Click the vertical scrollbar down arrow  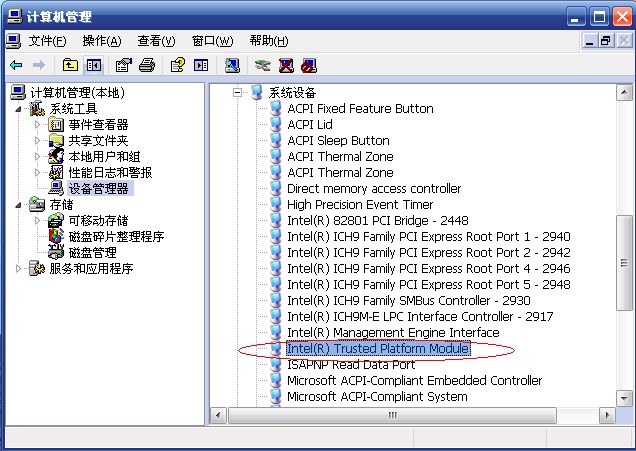pos(624,399)
